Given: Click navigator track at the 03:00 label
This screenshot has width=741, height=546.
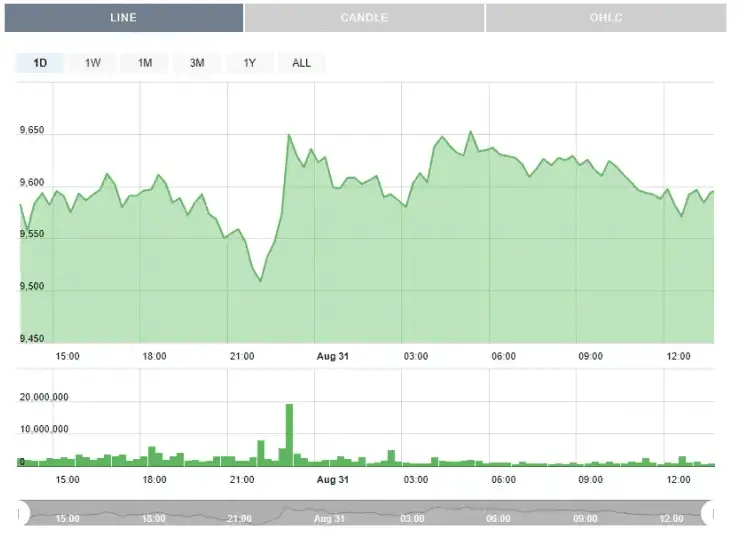Looking at the screenshot, I should point(412,518).
